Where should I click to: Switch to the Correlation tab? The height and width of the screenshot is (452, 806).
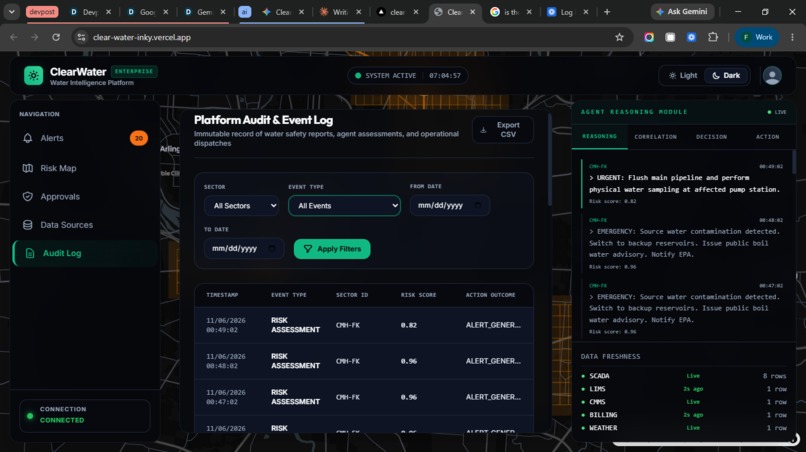click(x=655, y=137)
